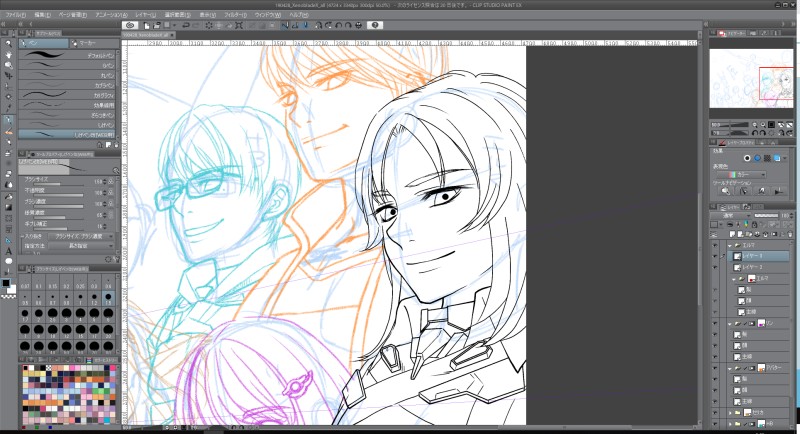Select layer レイヤー 2 in layer list
This screenshot has width=800, height=434.
tap(760, 267)
